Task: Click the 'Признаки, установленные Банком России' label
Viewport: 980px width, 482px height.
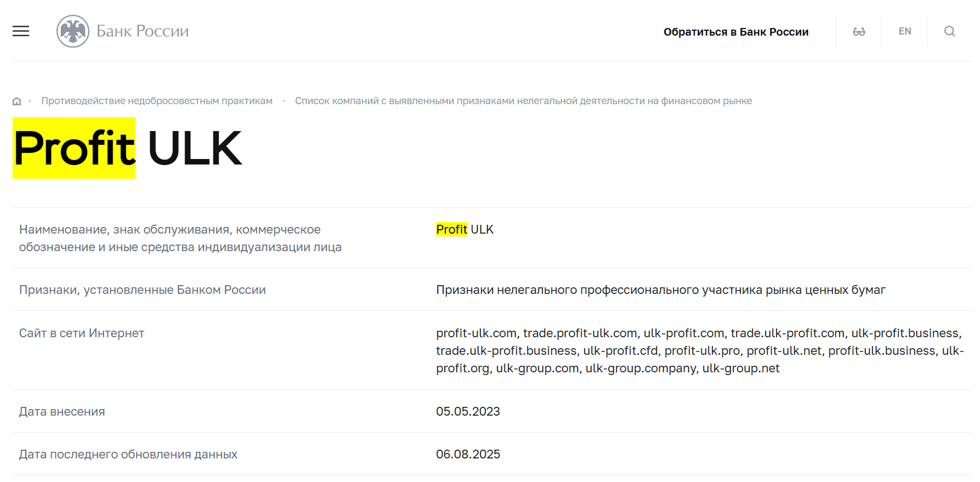Action: [143, 290]
